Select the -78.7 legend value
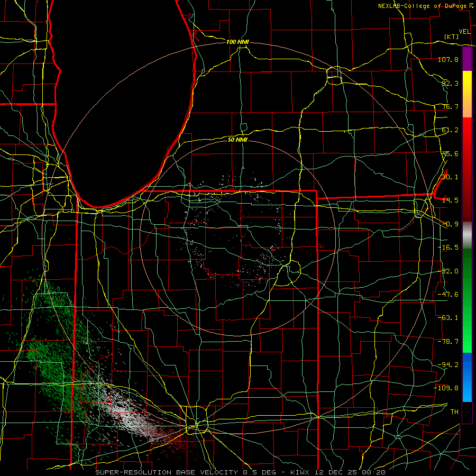This screenshot has width=476, height=476. 448,342
